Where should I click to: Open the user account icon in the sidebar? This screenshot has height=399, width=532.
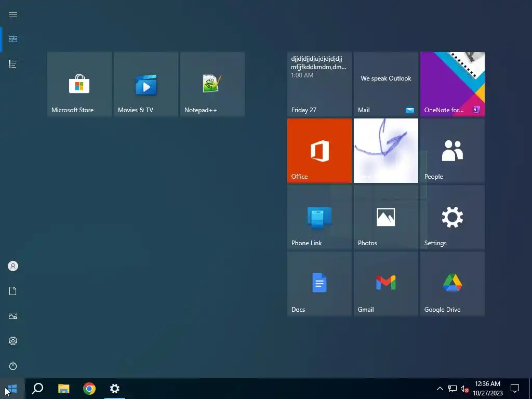[x=13, y=266]
